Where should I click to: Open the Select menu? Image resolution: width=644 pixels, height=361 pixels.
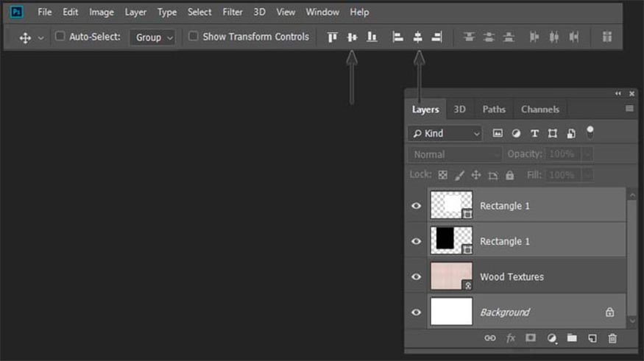tap(199, 12)
